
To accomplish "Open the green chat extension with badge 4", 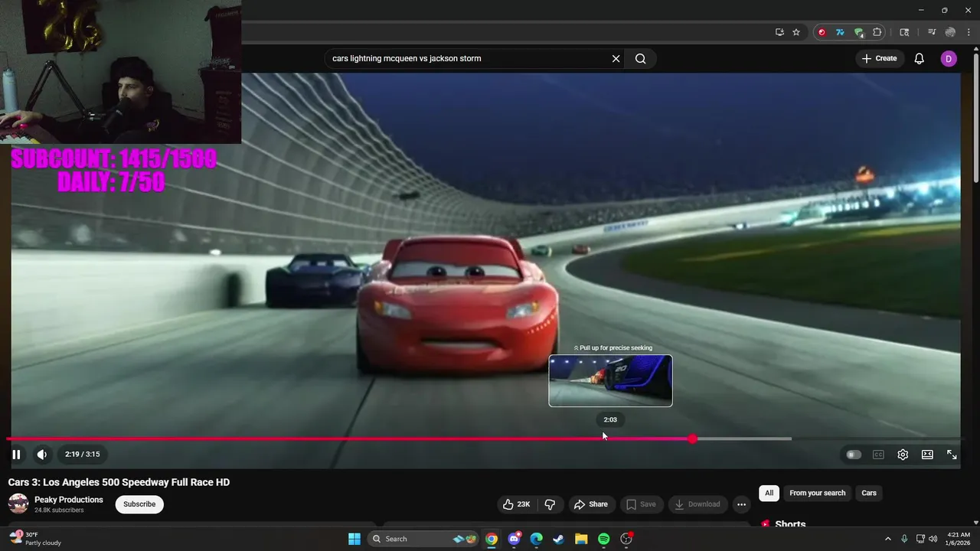I will click(859, 32).
